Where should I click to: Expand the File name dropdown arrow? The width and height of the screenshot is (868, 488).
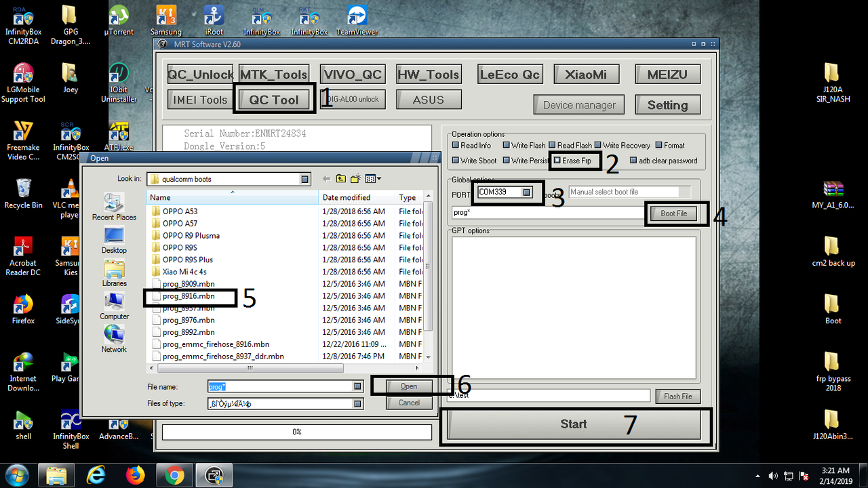click(357, 386)
